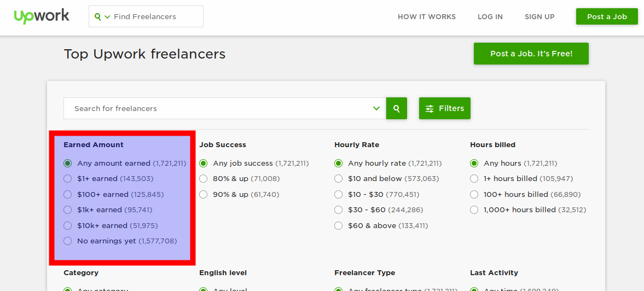Image resolution: width=644 pixels, height=291 pixels.
Task: Select $60 & above hourly rate
Action: (339, 225)
